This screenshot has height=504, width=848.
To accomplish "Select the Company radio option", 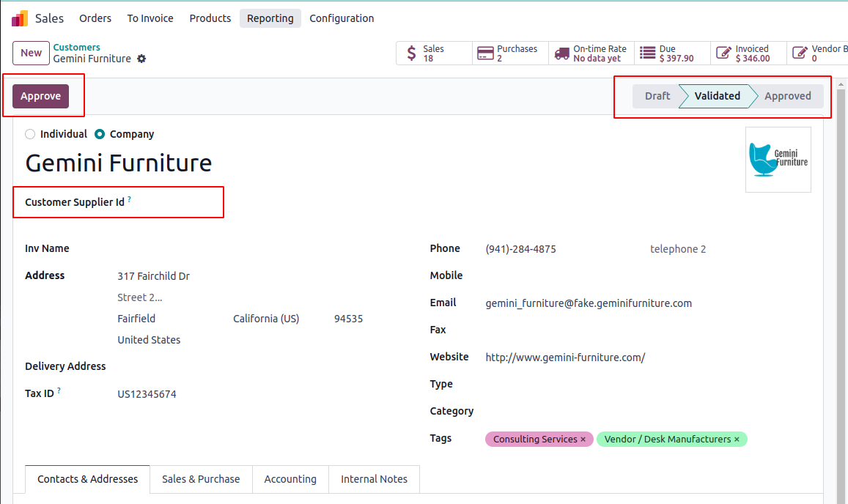I will tap(100, 134).
